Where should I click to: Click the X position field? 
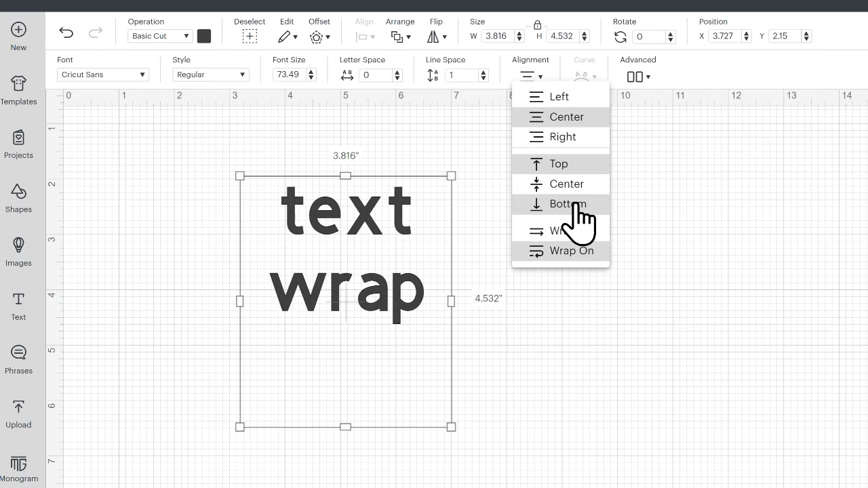click(x=725, y=36)
